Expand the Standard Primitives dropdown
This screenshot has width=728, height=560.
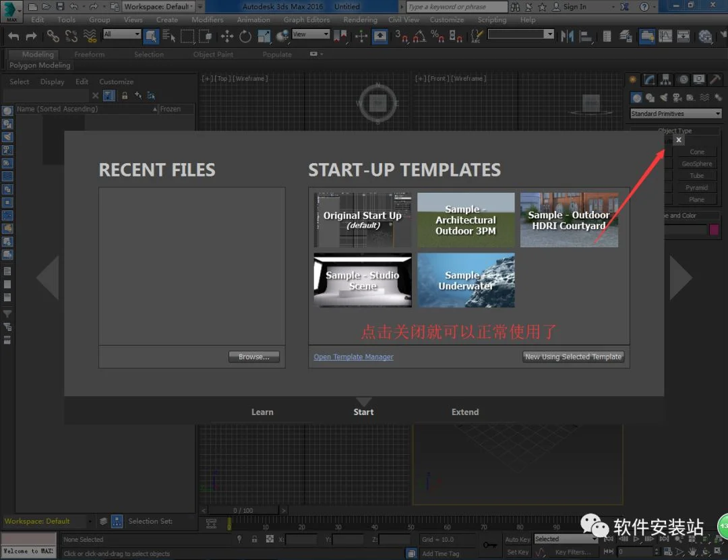click(x=675, y=113)
